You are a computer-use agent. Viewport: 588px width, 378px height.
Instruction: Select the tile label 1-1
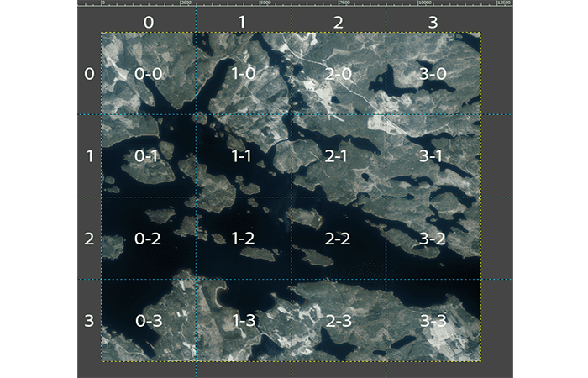(241, 156)
